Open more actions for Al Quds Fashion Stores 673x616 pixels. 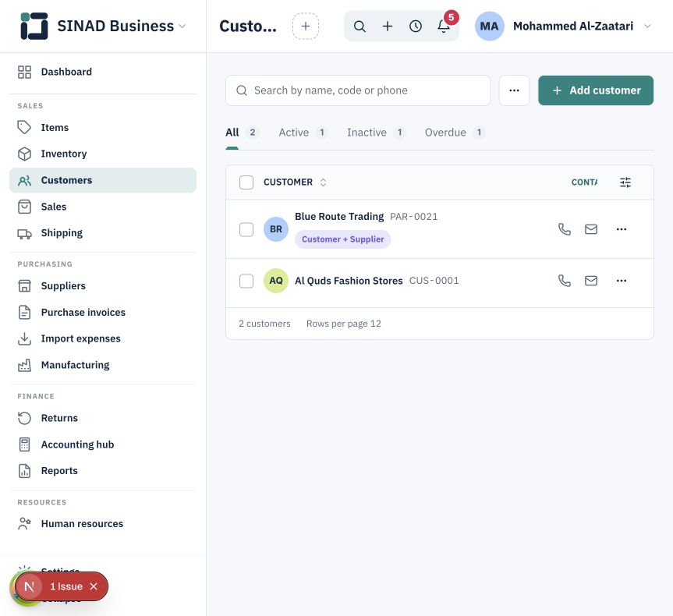point(621,281)
